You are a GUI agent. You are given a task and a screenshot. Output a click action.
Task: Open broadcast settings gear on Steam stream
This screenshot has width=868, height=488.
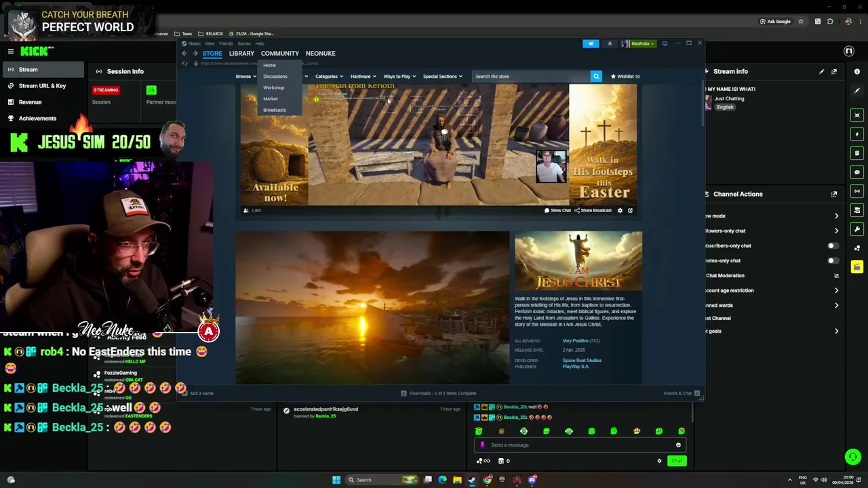pos(620,210)
